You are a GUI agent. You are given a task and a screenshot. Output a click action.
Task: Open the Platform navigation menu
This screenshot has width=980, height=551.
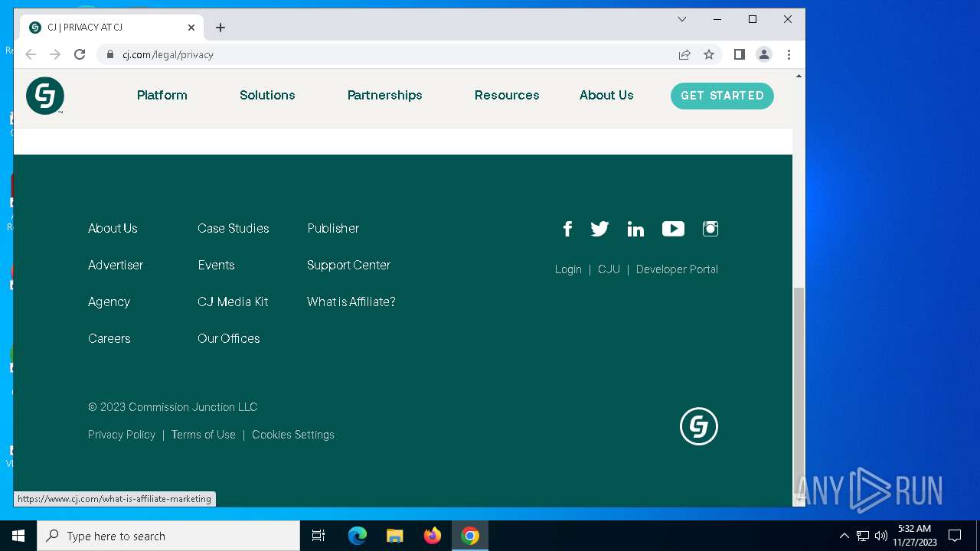coord(162,96)
